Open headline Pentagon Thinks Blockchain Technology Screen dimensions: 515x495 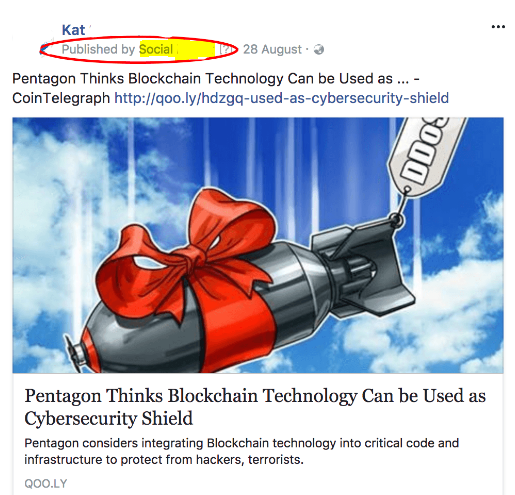(x=255, y=406)
